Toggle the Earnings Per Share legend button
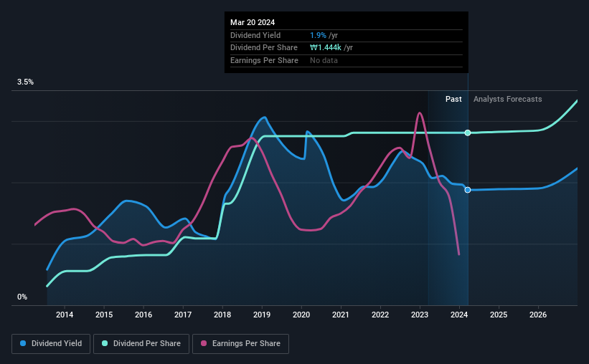The width and height of the screenshot is (589, 364). click(x=241, y=344)
